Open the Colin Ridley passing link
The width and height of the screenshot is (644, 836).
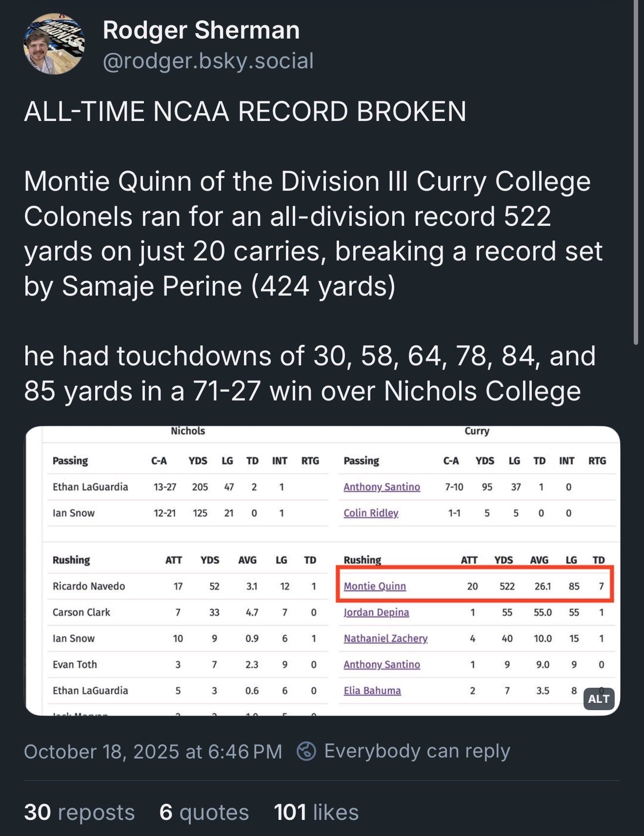[371, 513]
